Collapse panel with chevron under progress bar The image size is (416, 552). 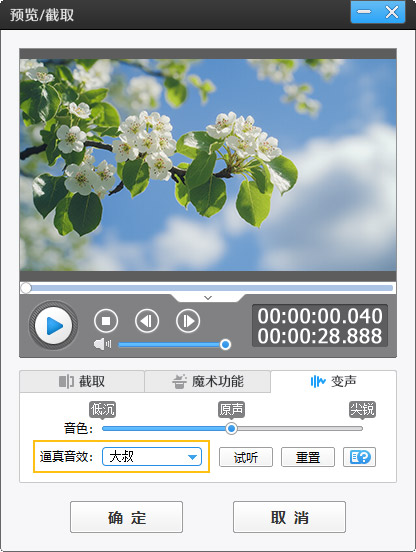(x=208, y=298)
